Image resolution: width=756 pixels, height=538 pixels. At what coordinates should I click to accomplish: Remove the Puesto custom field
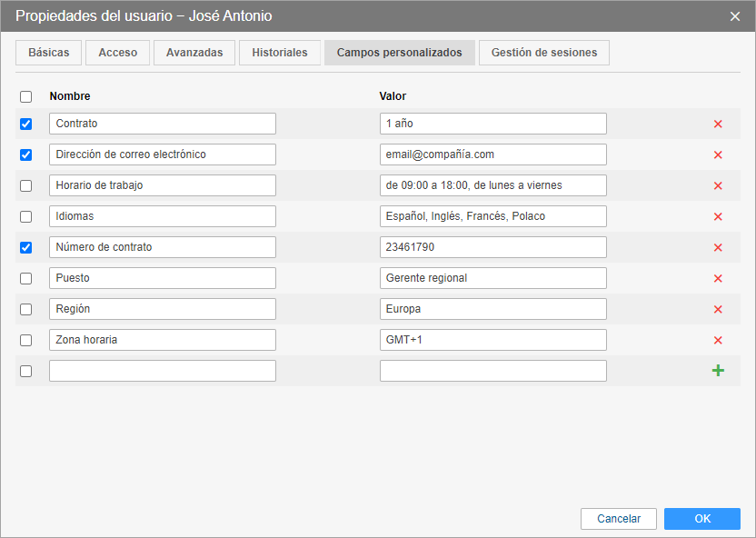718,278
